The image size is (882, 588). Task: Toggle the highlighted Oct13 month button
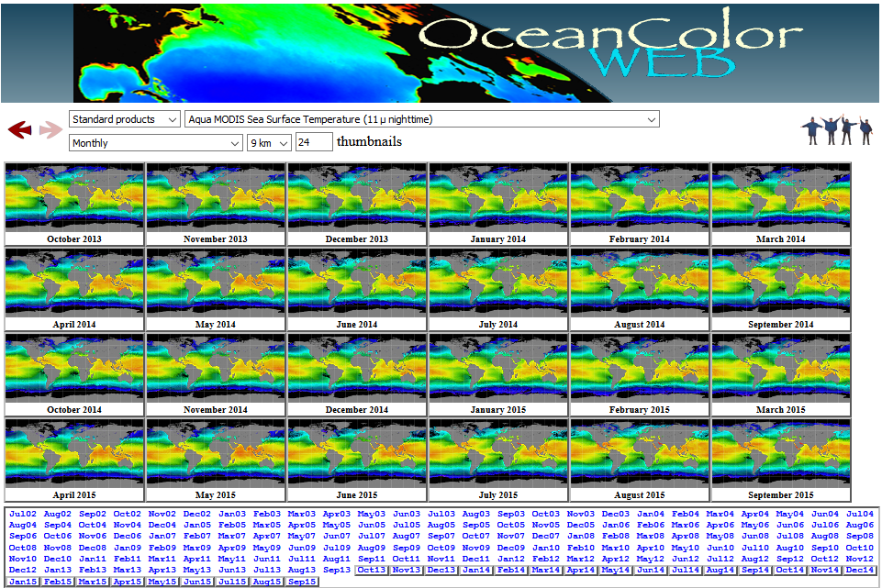pyautogui.click(x=372, y=570)
